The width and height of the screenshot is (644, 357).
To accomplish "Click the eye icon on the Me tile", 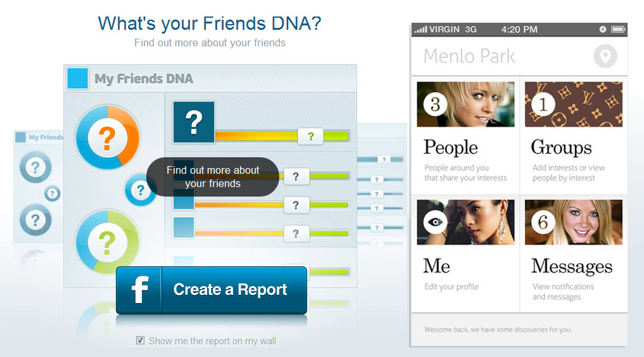I will (x=436, y=222).
